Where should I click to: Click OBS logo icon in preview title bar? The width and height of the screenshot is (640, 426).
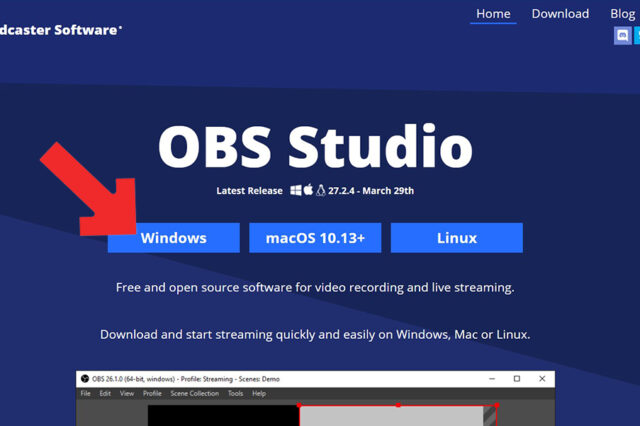(85, 379)
